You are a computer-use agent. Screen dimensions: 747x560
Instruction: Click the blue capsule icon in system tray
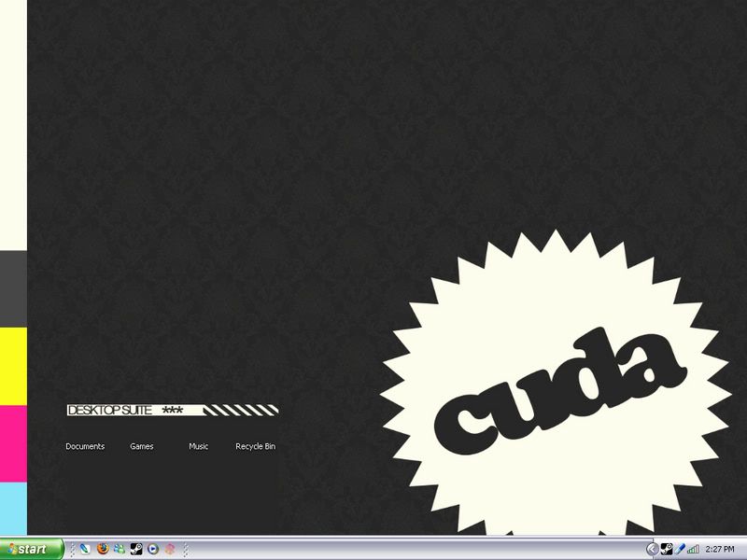[x=680, y=549]
